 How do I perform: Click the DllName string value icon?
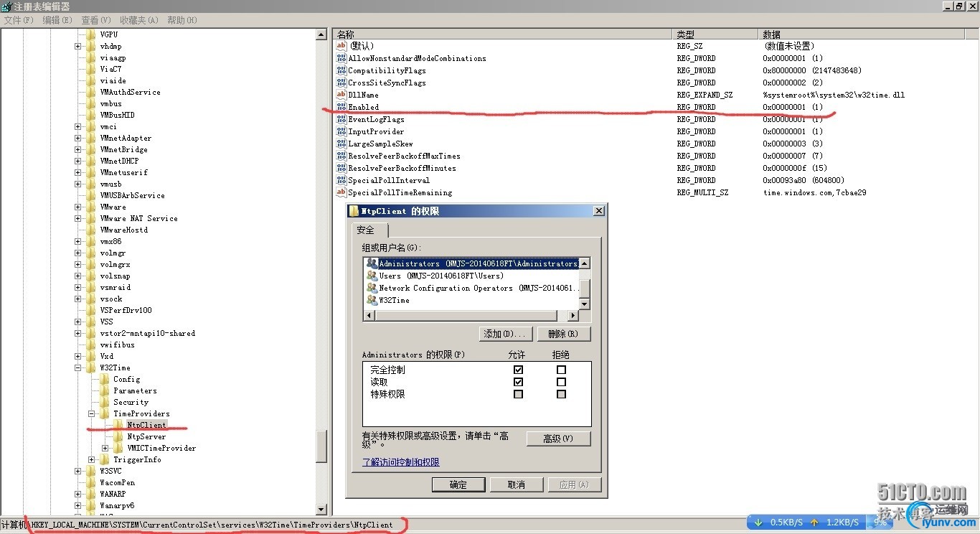341,95
